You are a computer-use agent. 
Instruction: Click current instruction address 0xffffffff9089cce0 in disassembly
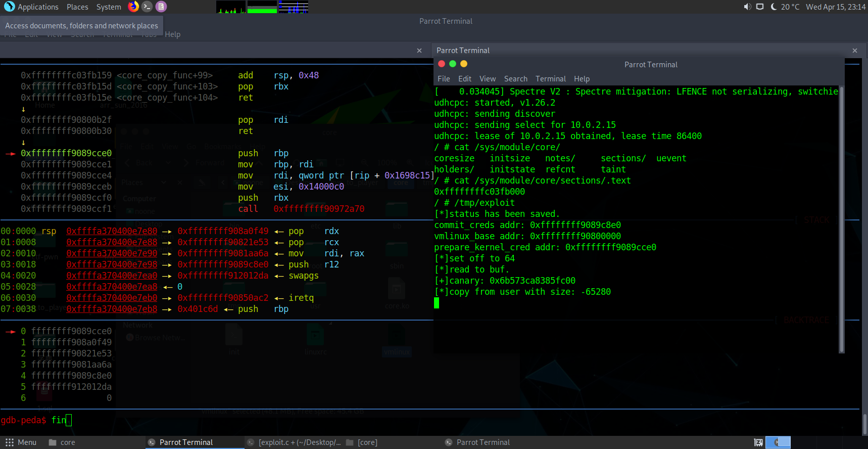[66, 153]
